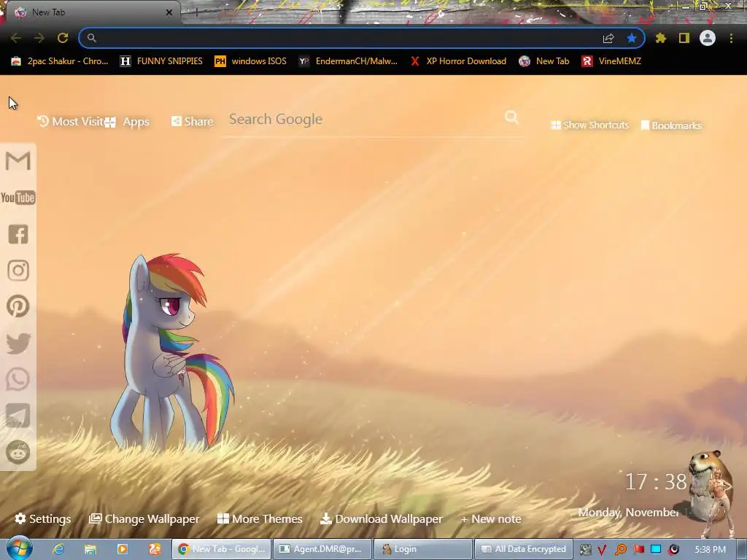This screenshot has width=747, height=560.
Task: Open the Most Visited menu
Action: click(71, 122)
